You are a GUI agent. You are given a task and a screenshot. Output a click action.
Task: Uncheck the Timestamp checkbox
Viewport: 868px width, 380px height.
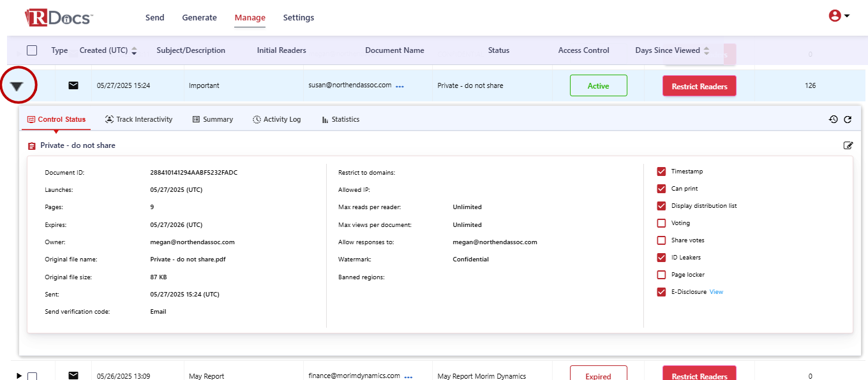coord(661,172)
